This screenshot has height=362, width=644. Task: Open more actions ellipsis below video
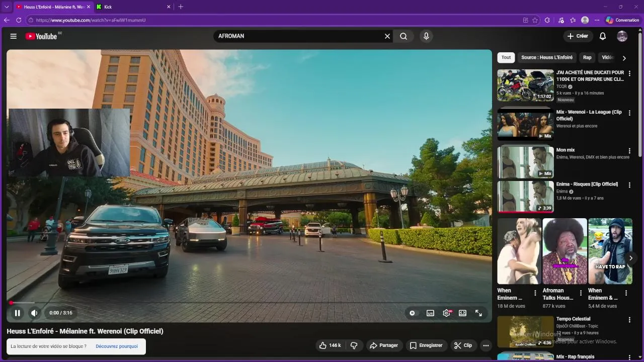pyautogui.click(x=486, y=345)
